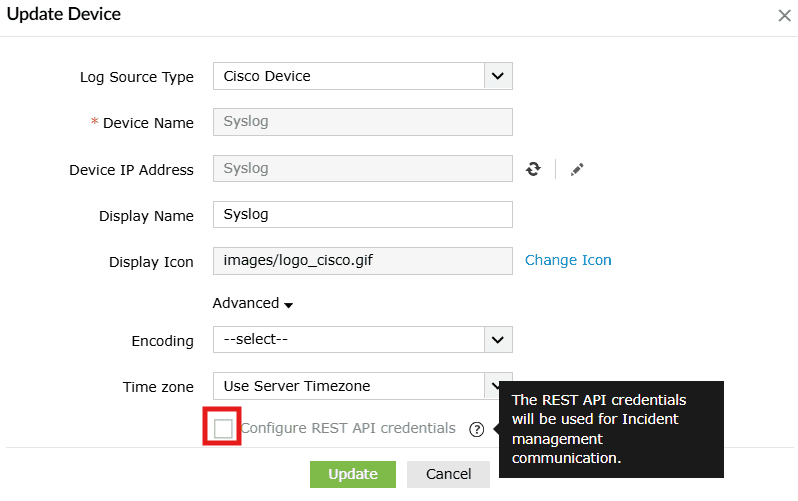Focus the Display Name input field

[362, 214]
